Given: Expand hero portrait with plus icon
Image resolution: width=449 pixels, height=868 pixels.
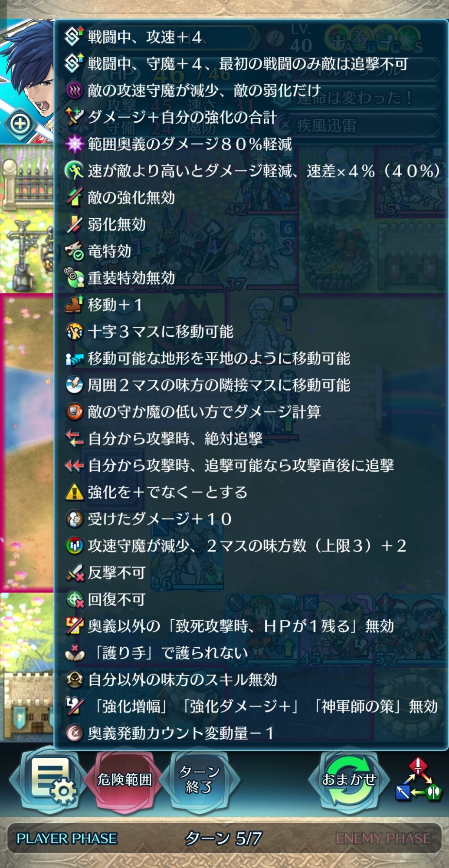Looking at the screenshot, I should point(20,124).
